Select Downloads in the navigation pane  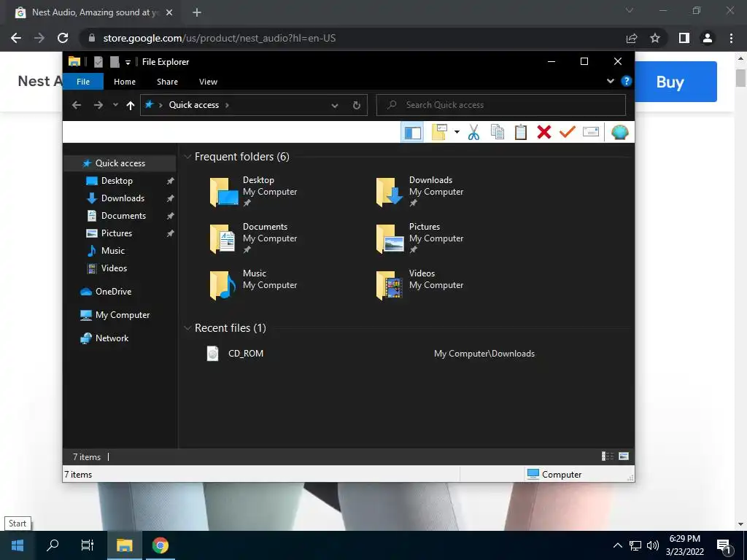pos(123,198)
